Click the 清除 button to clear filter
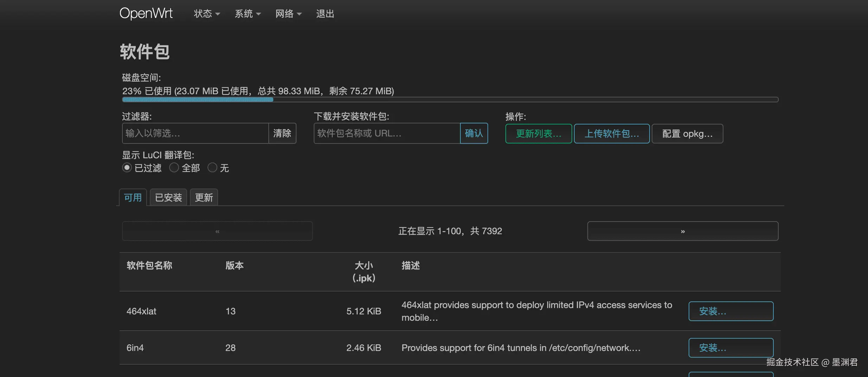 [282, 133]
